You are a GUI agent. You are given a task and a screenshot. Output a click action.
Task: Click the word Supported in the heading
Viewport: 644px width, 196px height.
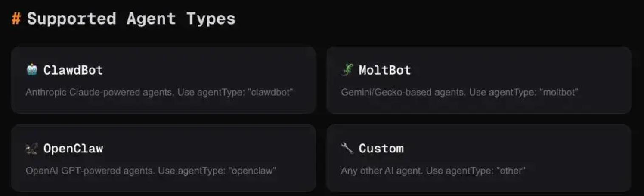tap(71, 19)
